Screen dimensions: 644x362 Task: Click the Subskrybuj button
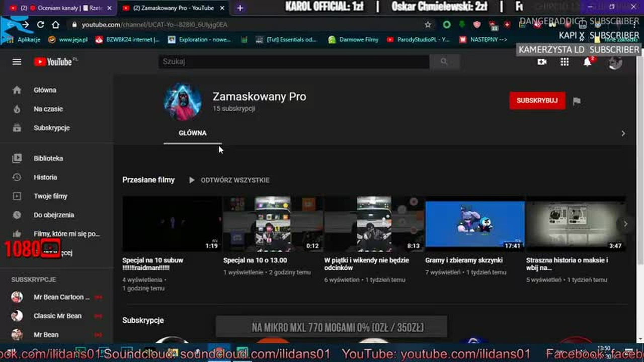(537, 101)
